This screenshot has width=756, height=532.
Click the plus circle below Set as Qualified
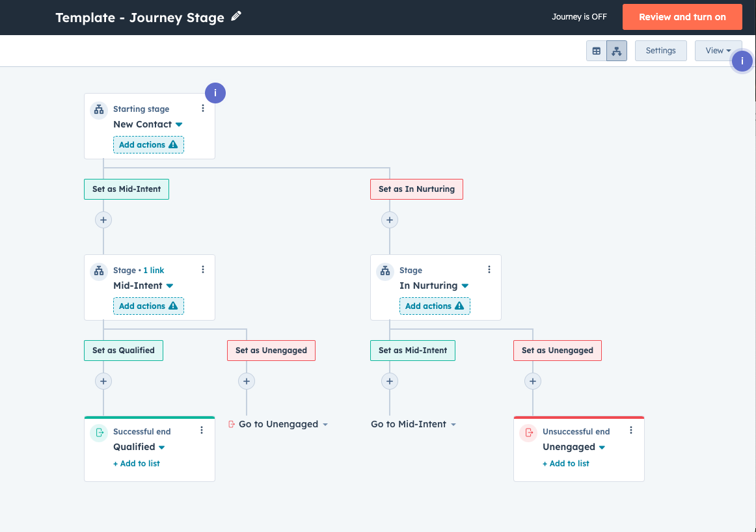[x=103, y=381]
